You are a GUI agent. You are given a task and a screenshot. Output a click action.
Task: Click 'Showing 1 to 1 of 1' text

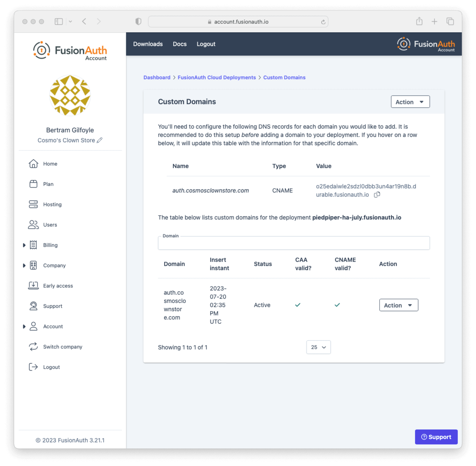point(183,347)
